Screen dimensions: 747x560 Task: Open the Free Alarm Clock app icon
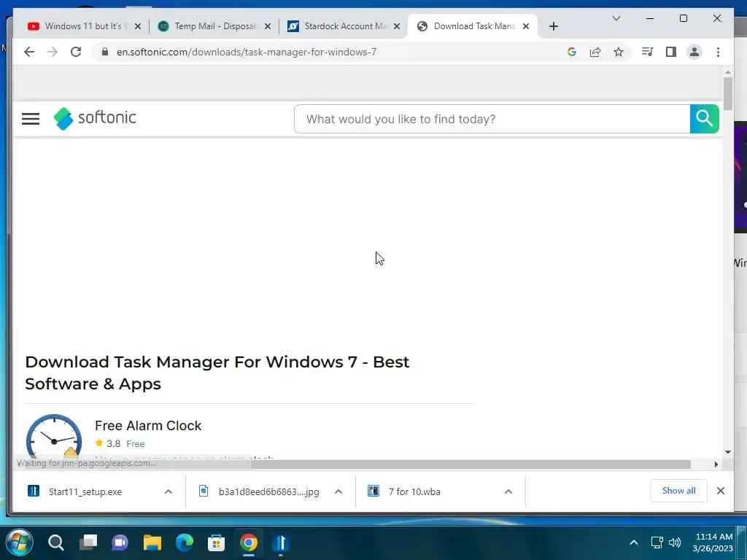(53, 437)
